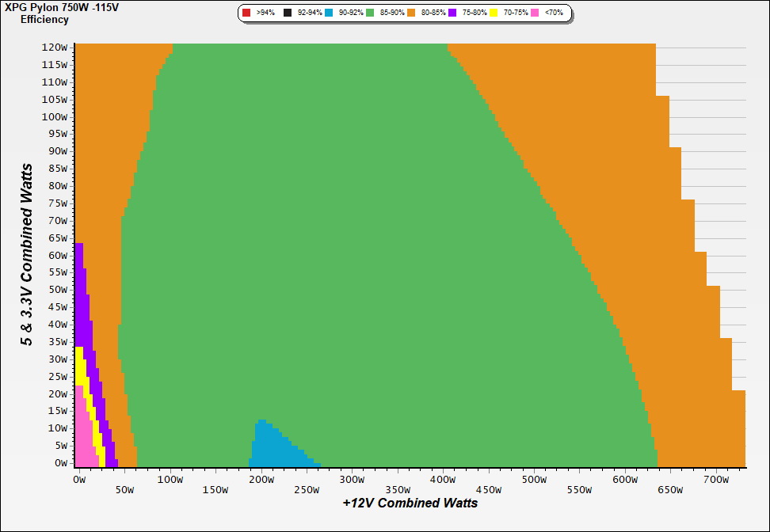
Task: Select the purple 75-80% legend swatch
Action: 452,13
